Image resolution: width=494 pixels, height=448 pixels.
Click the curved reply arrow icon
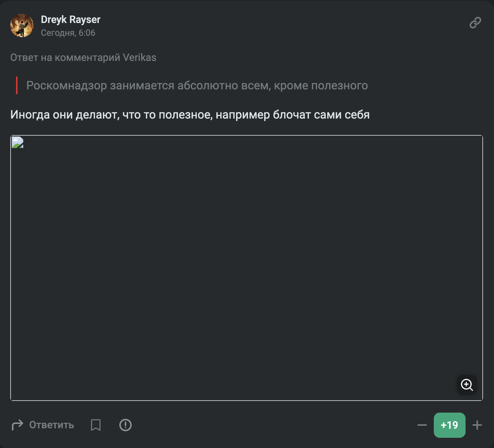click(17, 425)
